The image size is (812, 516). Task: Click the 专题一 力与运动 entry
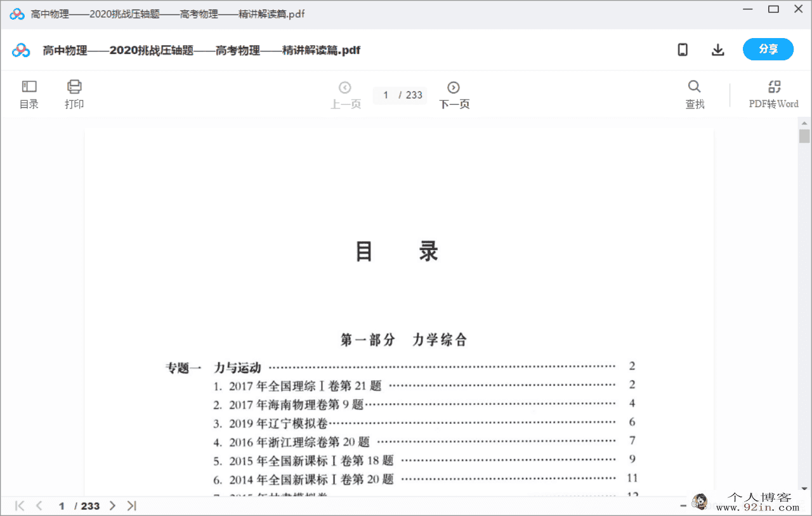pyautogui.click(x=213, y=367)
